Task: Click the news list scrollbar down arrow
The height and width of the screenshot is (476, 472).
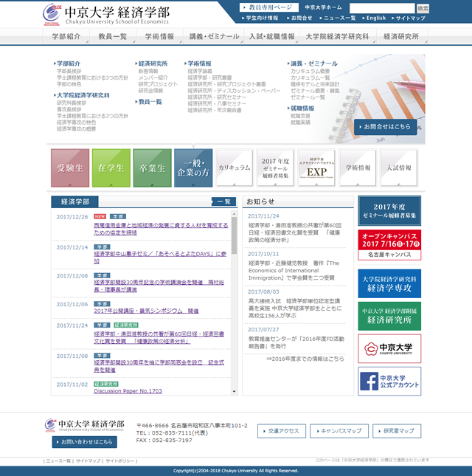Action: click(235, 392)
